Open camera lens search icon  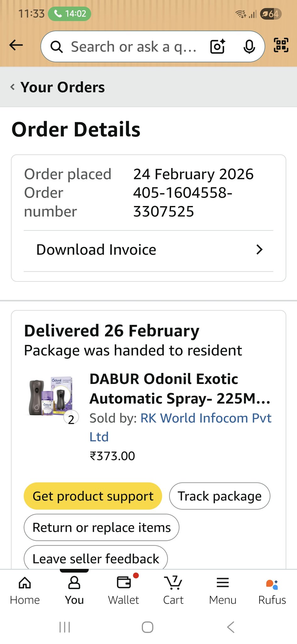pyautogui.click(x=217, y=47)
